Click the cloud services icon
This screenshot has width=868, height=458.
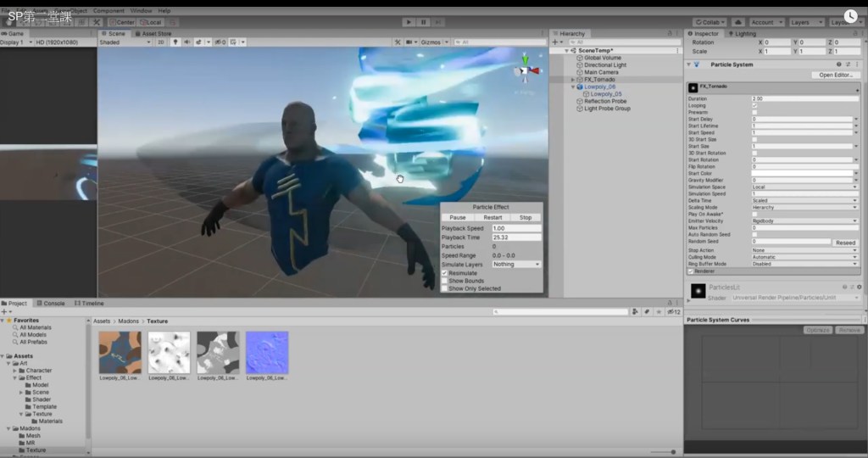[x=737, y=22]
